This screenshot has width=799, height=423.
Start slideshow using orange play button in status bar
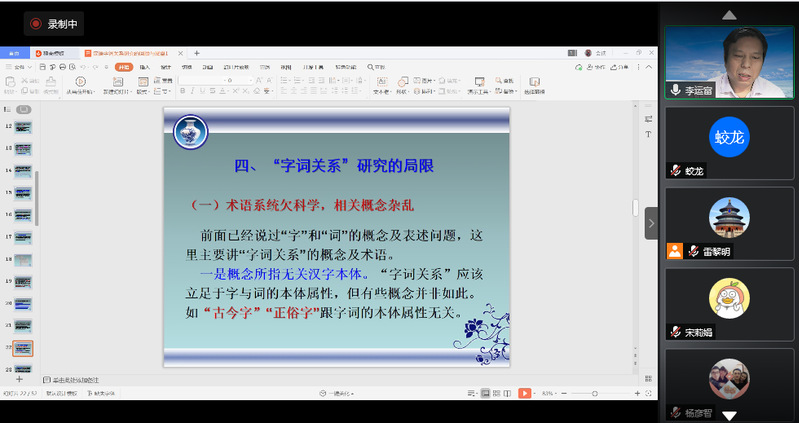[x=524, y=394]
